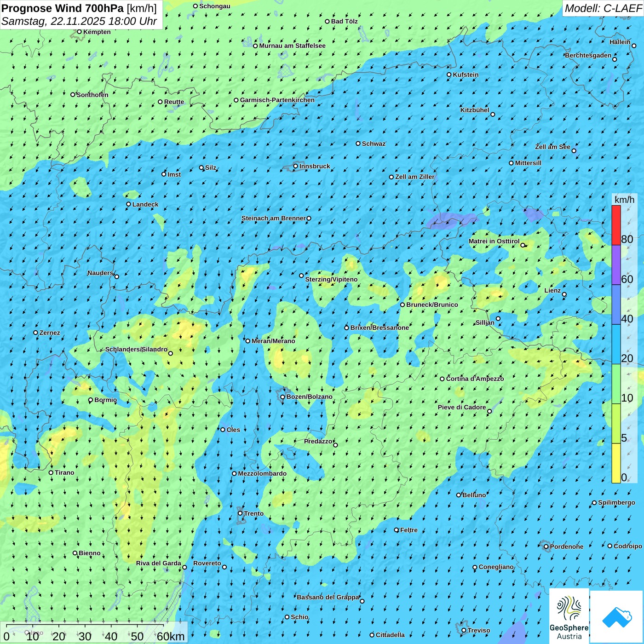Click the title 'Prognose Wind 700hPa [km/h]'
Image resolution: width=644 pixels, height=644 pixels.
point(79,8)
